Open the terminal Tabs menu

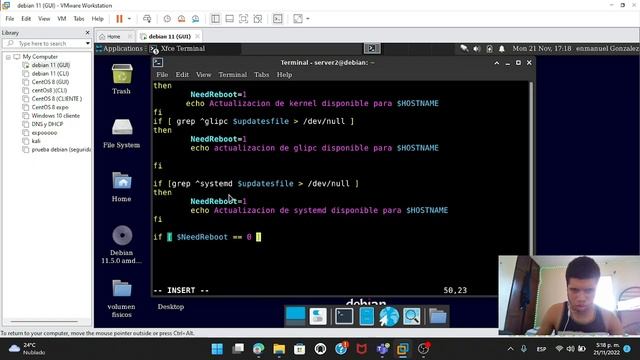[262, 75]
